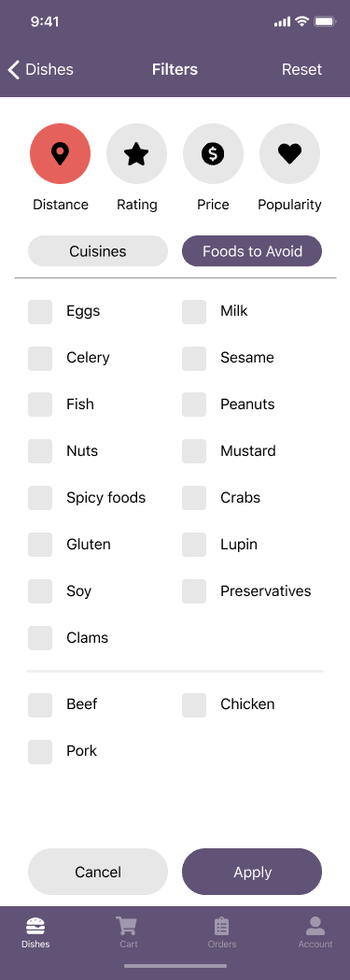Screen dimensions: 350x980
Task: Go to Orders clipboard icon
Action: click(x=221, y=926)
